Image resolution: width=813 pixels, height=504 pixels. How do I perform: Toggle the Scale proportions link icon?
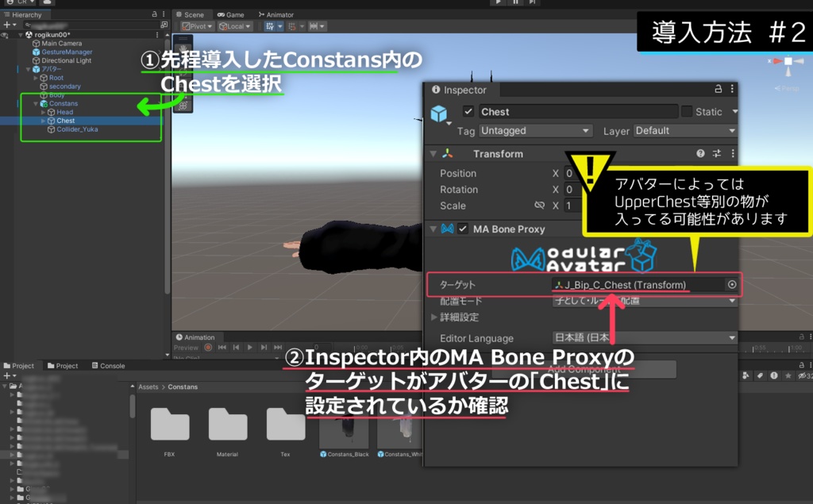(539, 206)
